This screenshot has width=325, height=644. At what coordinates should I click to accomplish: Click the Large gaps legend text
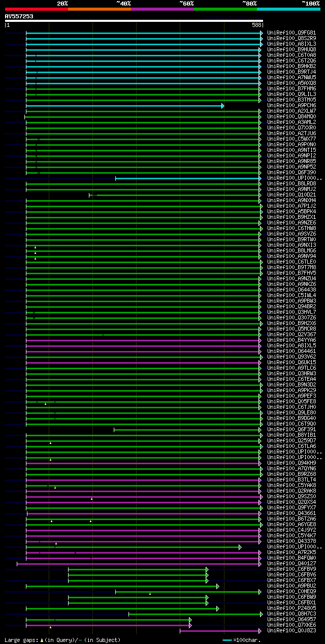62,640
